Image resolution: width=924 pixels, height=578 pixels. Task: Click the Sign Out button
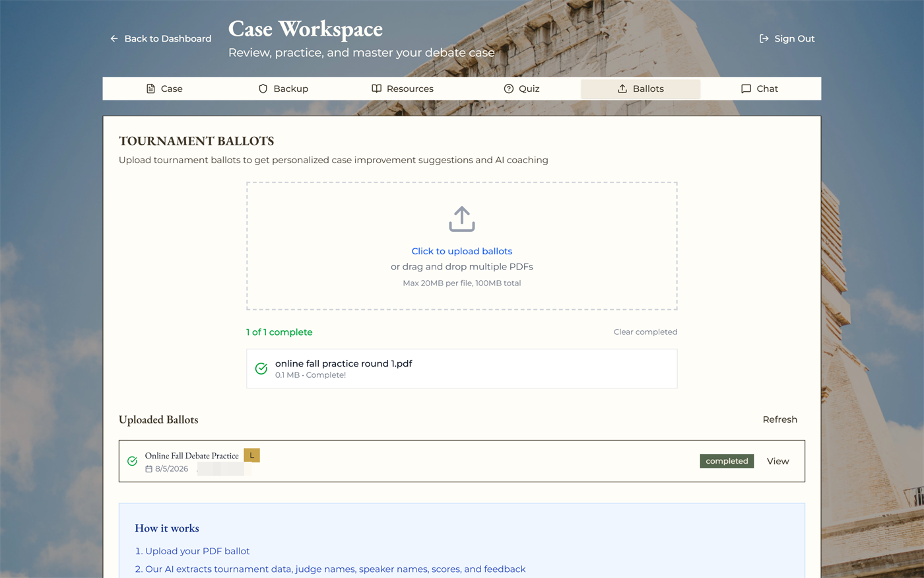pyautogui.click(x=787, y=38)
